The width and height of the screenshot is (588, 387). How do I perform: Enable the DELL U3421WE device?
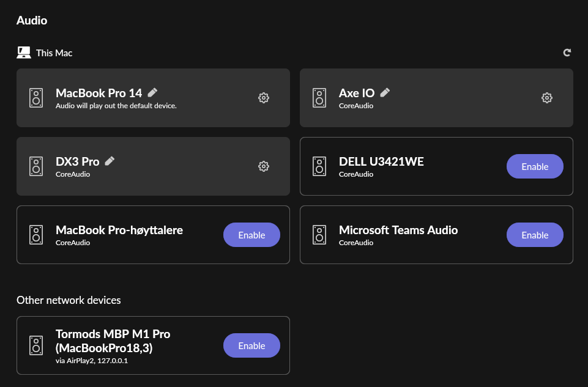[x=535, y=166]
